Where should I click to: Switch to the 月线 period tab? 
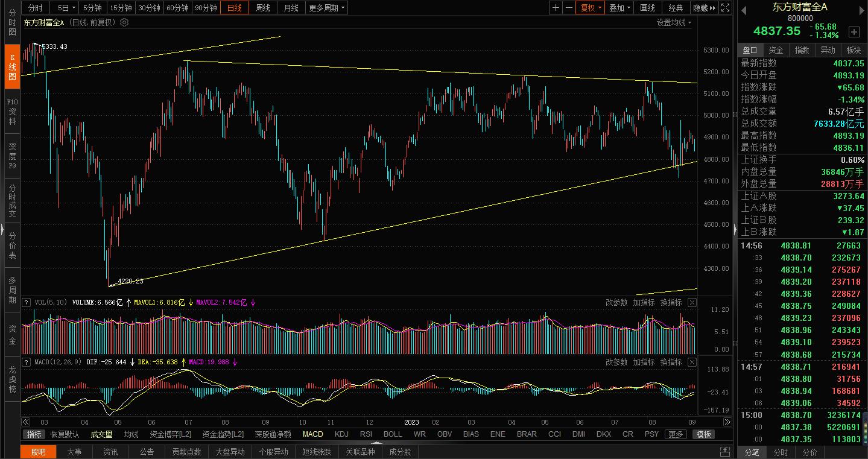click(x=291, y=8)
